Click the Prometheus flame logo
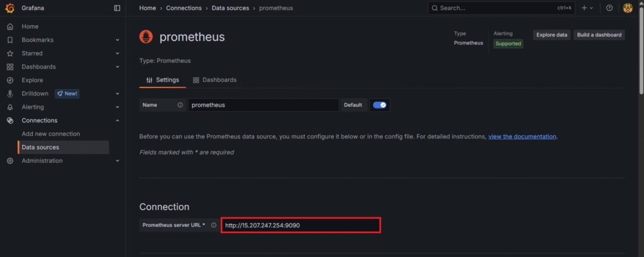 pos(146,37)
